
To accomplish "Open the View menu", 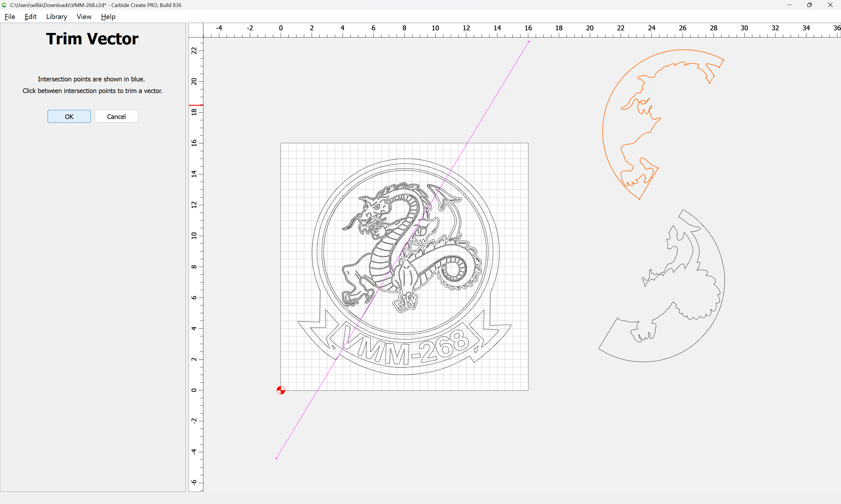I will coord(84,17).
